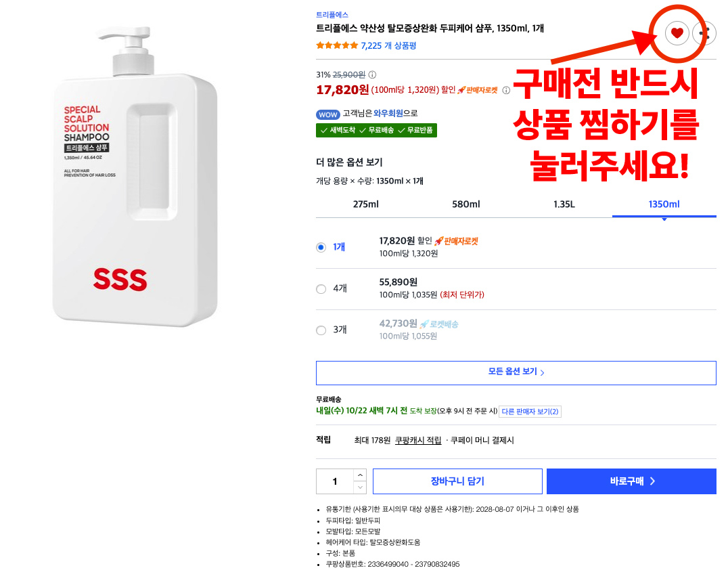Expand 모든 옵션 보기 to see all options
The height and width of the screenshot is (587, 728).
pos(516,372)
